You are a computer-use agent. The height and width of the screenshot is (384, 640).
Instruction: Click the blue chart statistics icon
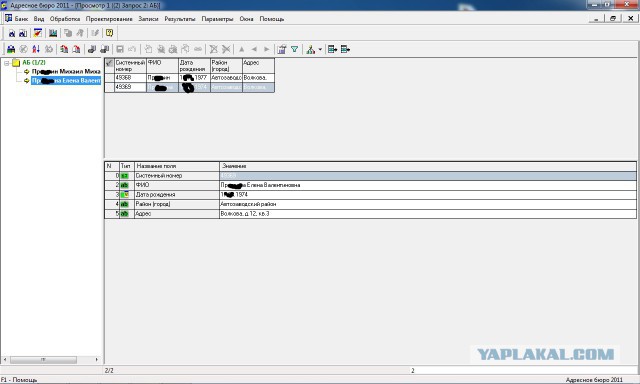click(x=53, y=33)
